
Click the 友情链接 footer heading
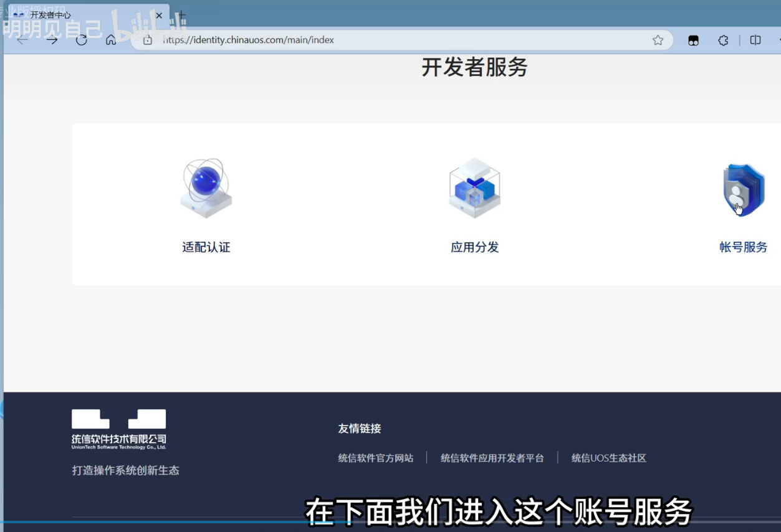click(x=360, y=429)
